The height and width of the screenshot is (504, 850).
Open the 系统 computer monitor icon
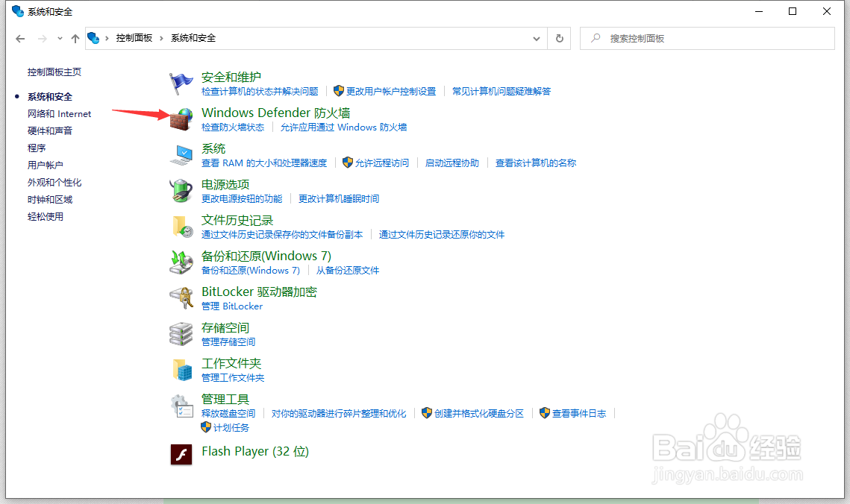(181, 155)
